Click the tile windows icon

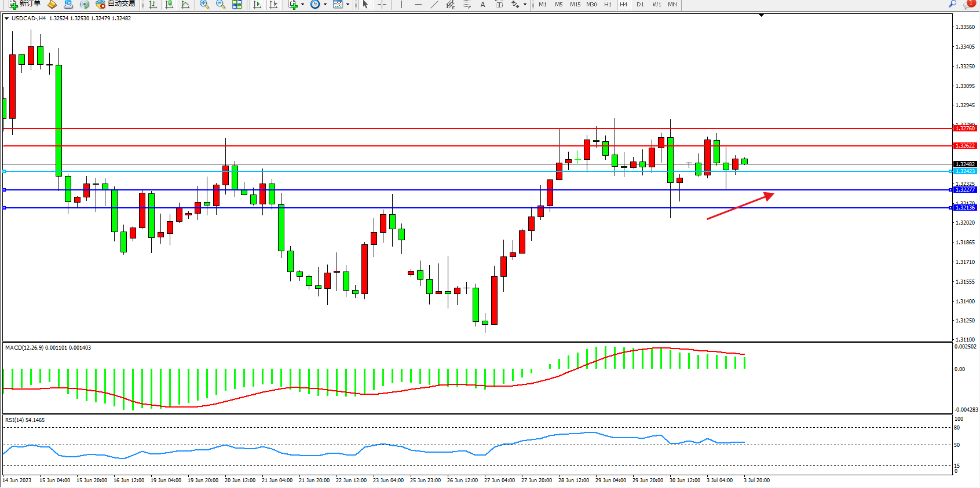click(x=237, y=5)
